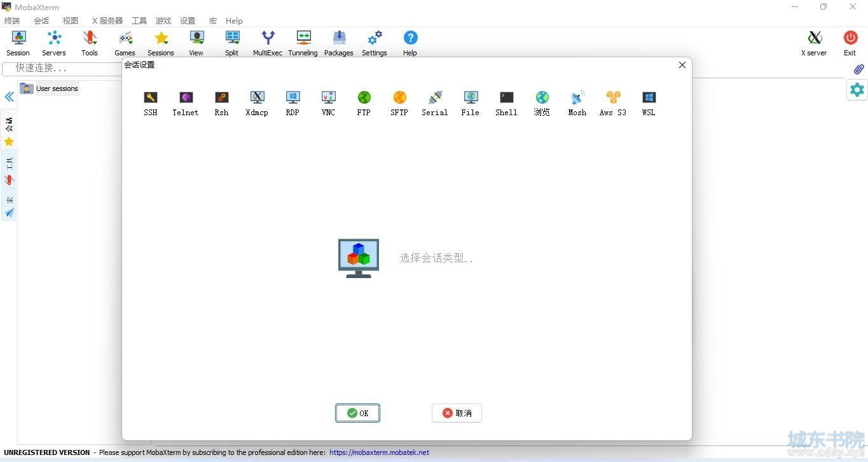Screen dimensions: 868x462
Task: Open the Tunneling toolbar tool
Action: 303,43
